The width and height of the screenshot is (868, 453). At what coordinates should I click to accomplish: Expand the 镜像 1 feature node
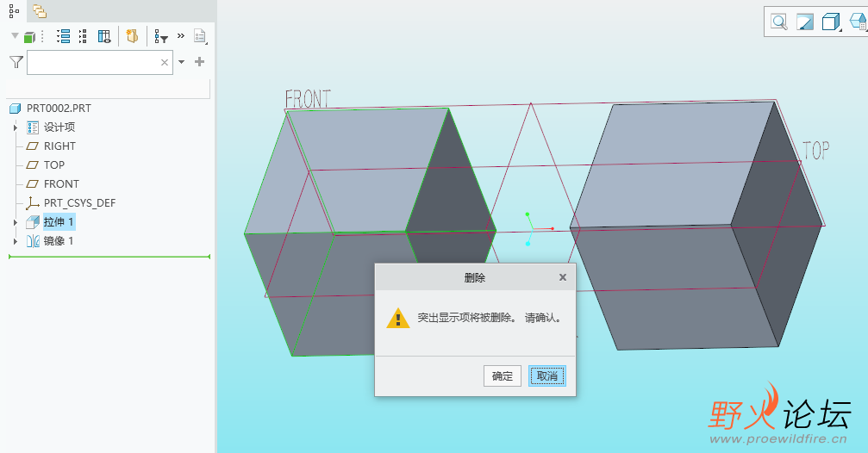(x=16, y=241)
